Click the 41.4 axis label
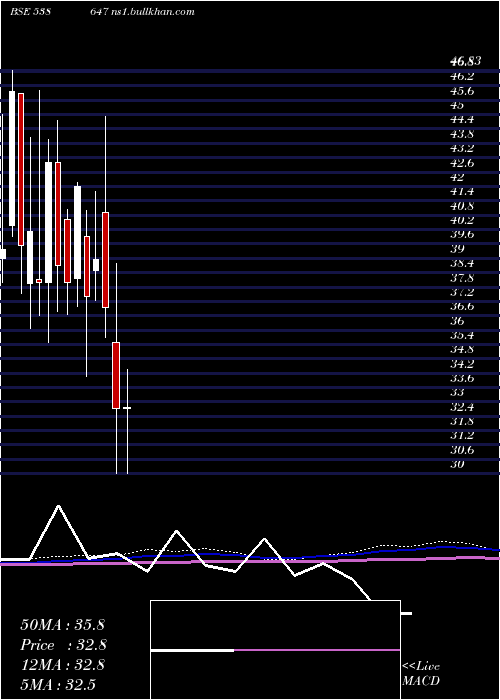This screenshot has width=500, height=700. 462,192
